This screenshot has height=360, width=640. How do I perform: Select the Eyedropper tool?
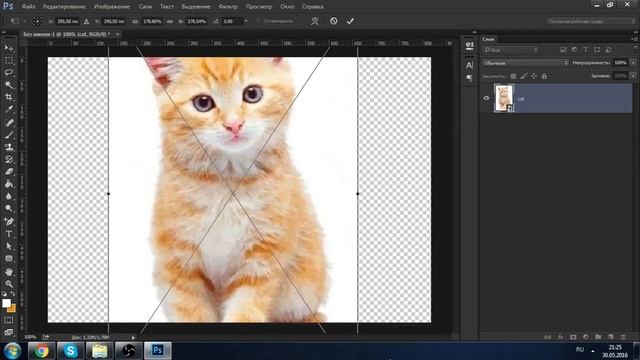(9, 109)
